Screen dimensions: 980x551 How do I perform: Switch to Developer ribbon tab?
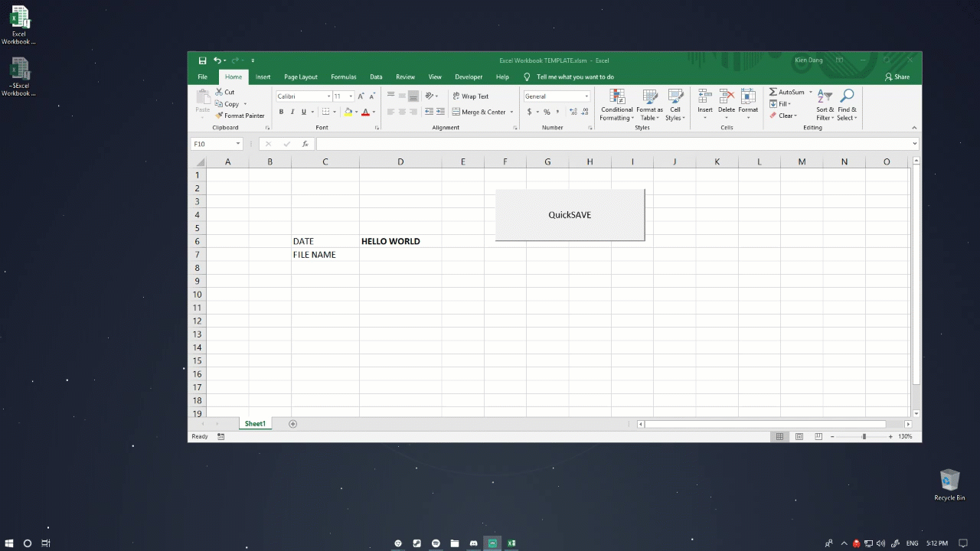point(469,77)
